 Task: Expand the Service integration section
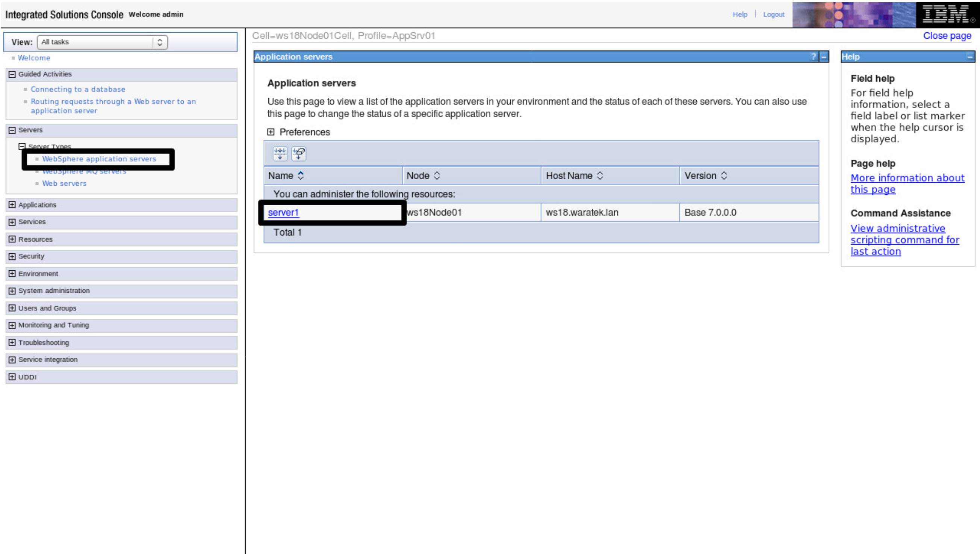[x=12, y=360]
